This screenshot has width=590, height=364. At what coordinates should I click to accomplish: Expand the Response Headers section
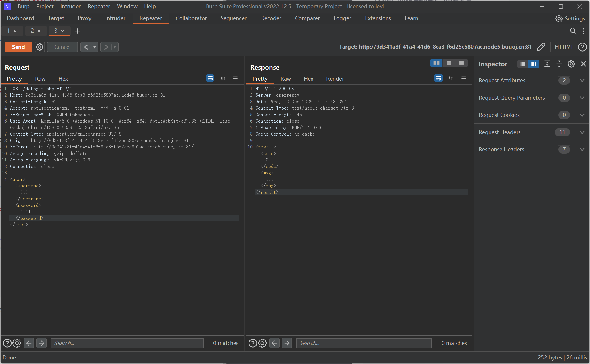[x=582, y=150]
